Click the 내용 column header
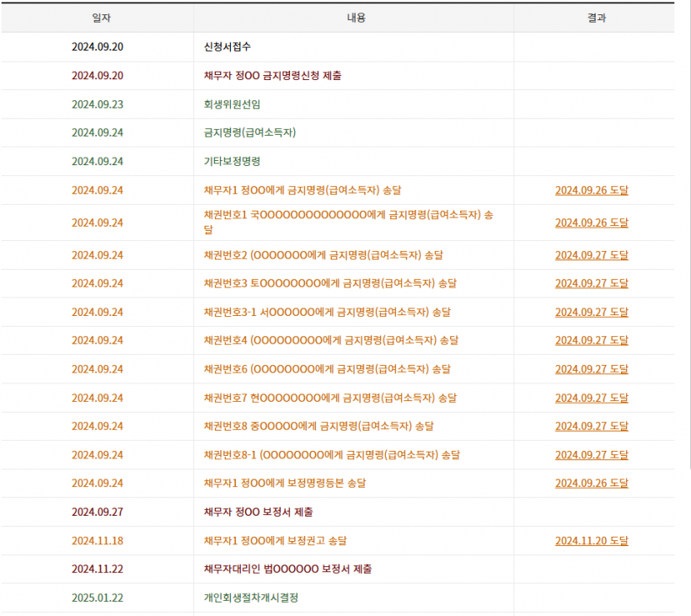This screenshot has height=616, width=691. tap(356, 18)
